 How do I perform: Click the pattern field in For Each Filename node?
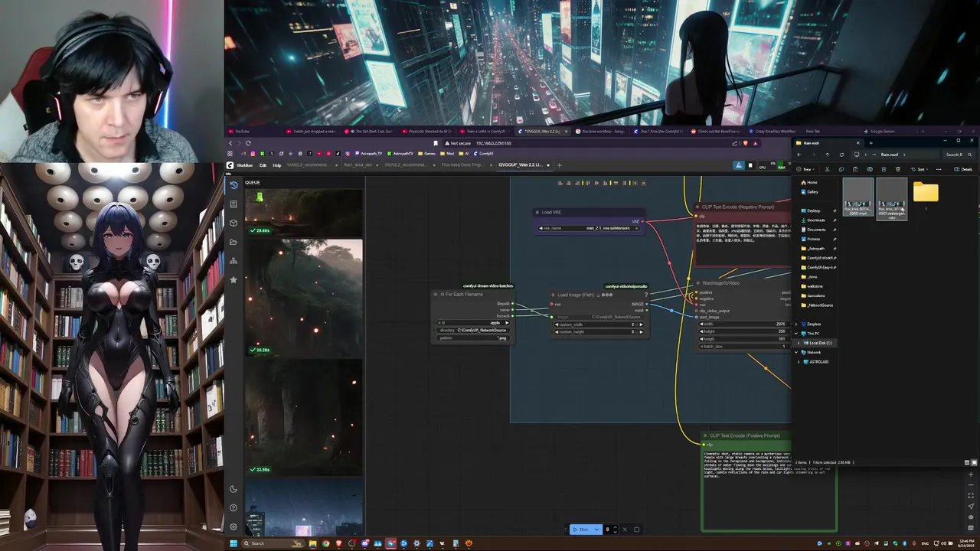pyautogui.click(x=473, y=337)
